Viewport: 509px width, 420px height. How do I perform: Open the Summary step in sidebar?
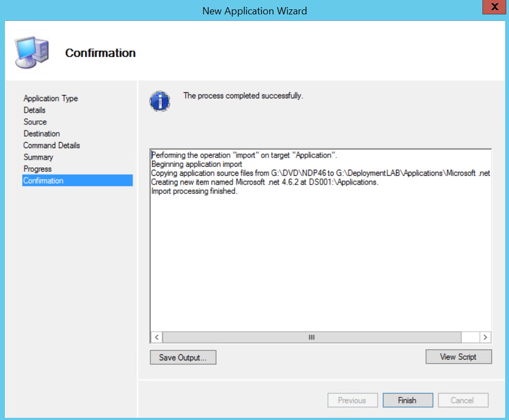click(x=38, y=157)
